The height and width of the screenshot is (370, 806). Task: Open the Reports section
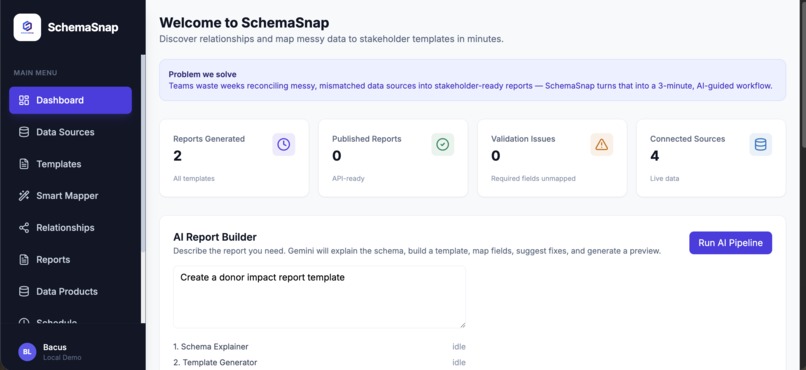70,260
